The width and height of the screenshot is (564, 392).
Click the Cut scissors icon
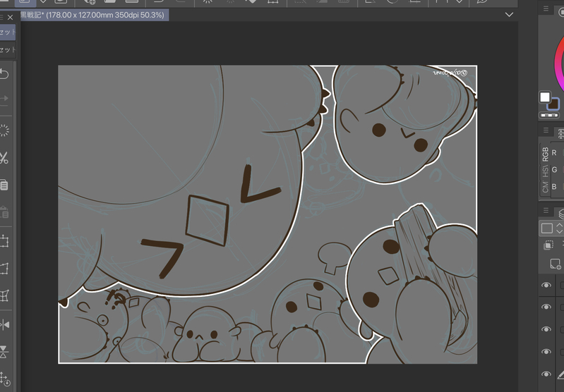[x=4, y=158]
